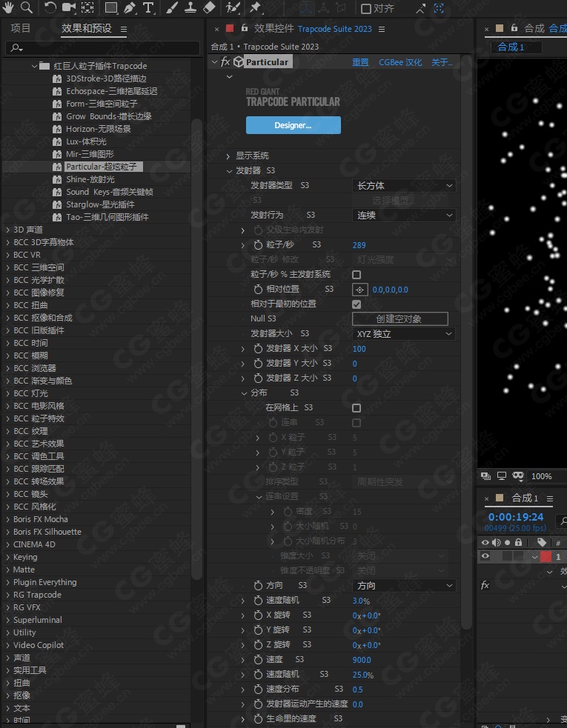Click the Designer... button
This screenshot has width=567, height=728.
pos(294,125)
